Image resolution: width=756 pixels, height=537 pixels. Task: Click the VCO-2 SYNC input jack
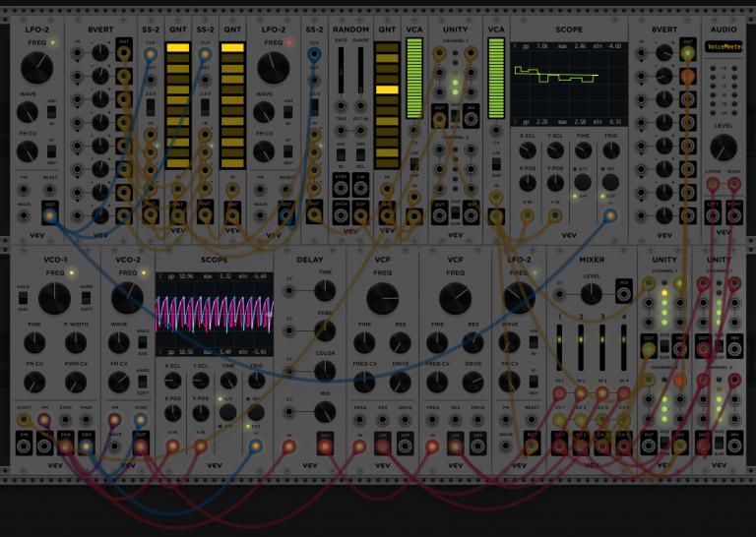[x=141, y=420]
